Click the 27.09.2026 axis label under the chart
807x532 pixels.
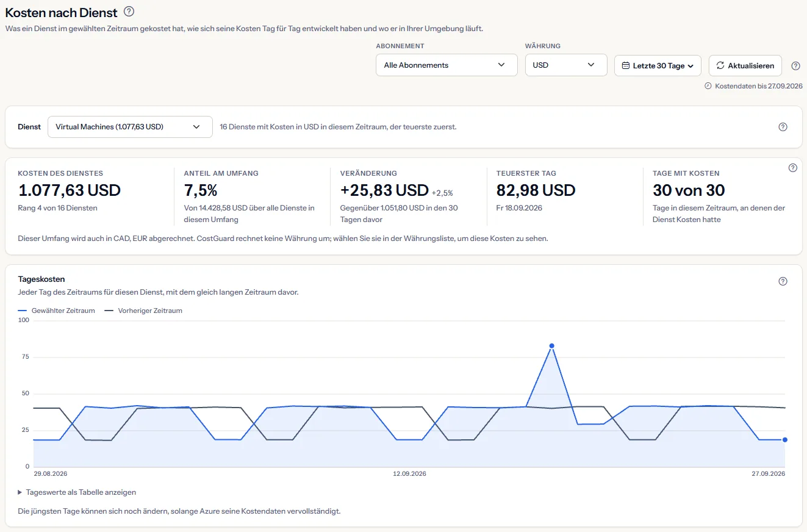pos(768,474)
